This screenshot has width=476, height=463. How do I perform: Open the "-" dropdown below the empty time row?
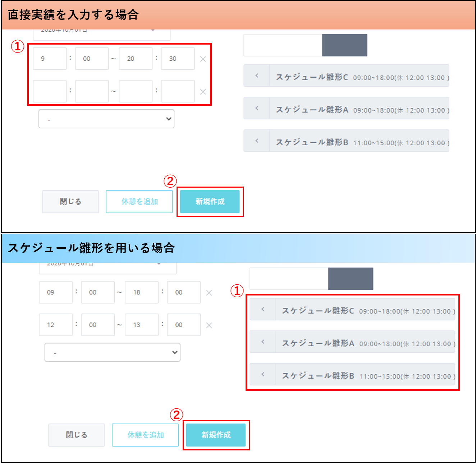tap(106, 119)
